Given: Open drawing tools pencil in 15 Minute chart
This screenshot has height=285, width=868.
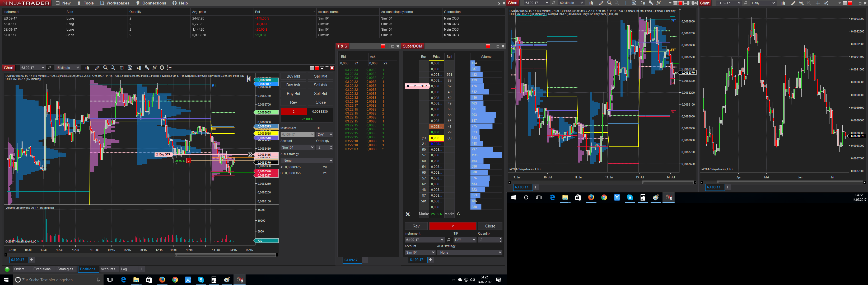Looking at the screenshot, I should [x=97, y=68].
